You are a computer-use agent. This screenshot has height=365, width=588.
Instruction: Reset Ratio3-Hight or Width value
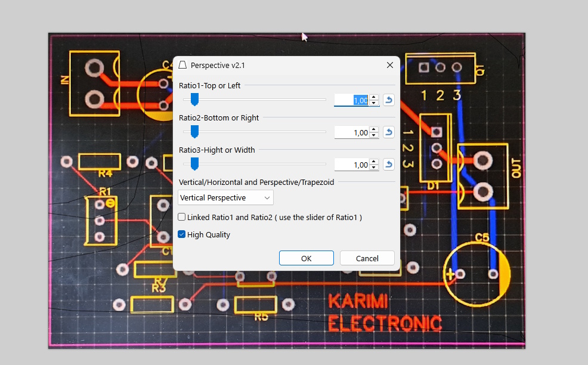pos(388,165)
